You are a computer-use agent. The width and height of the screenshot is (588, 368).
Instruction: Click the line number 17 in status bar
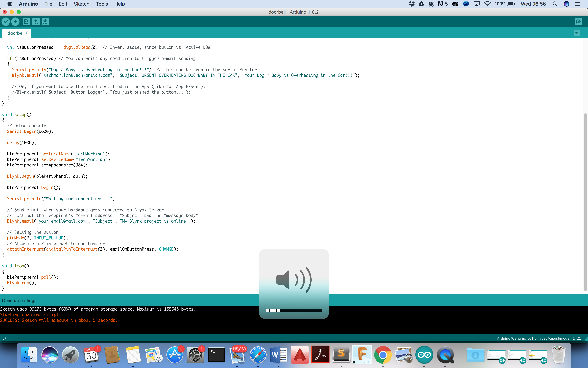click(x=4, y=338)
